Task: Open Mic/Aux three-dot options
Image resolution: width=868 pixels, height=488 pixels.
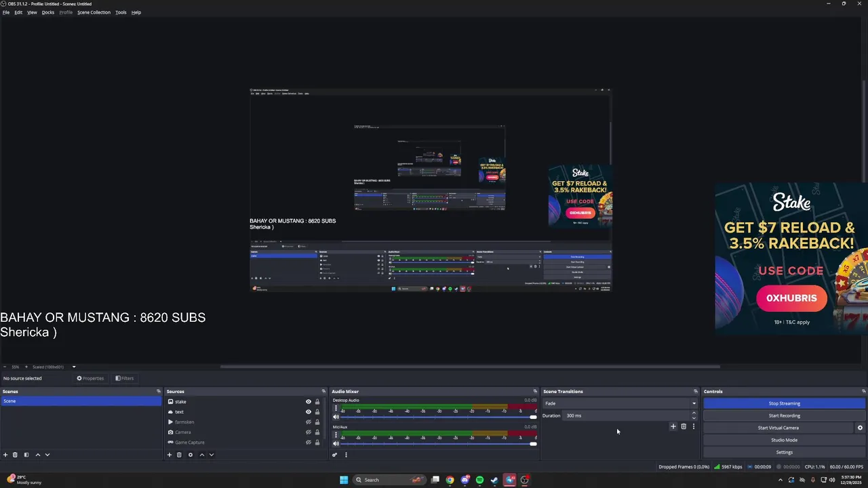Action: click(336, 435)
